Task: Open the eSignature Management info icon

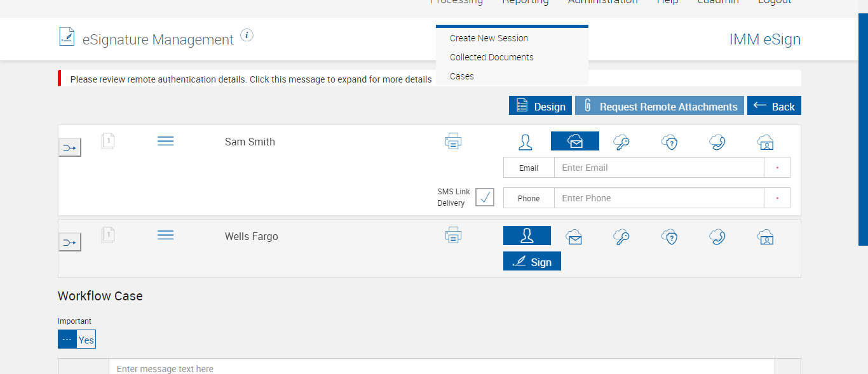Action: click(x=247, y=36)
